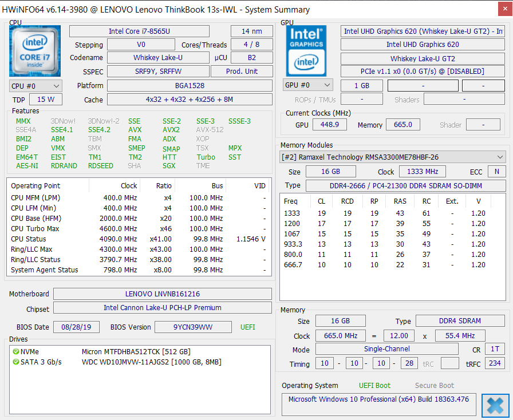Select the CPU Base (HFM) row
Screen dimensions: 513x420
139,219
